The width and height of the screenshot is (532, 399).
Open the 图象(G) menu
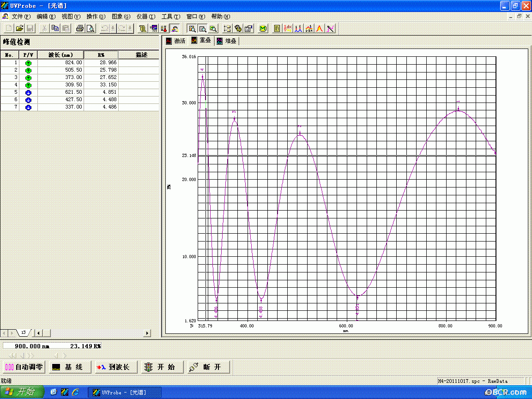[121, 16]
